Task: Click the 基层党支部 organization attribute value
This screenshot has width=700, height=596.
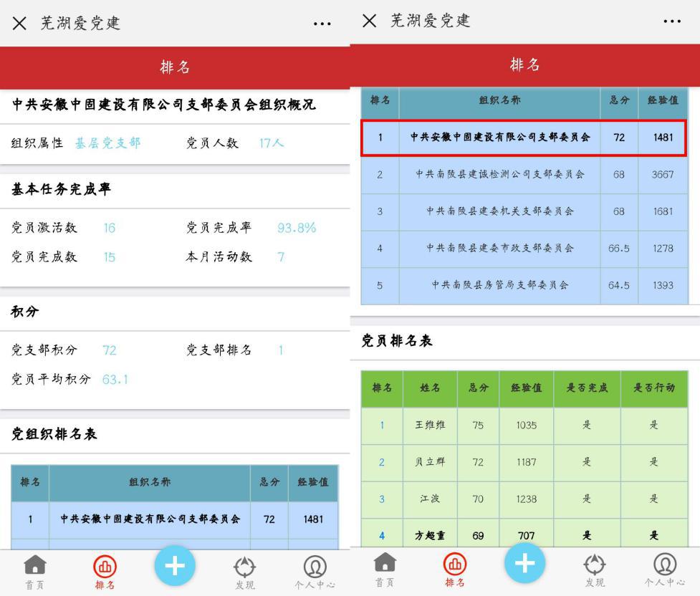Action: pyautogui.click(x=107, y=143)
